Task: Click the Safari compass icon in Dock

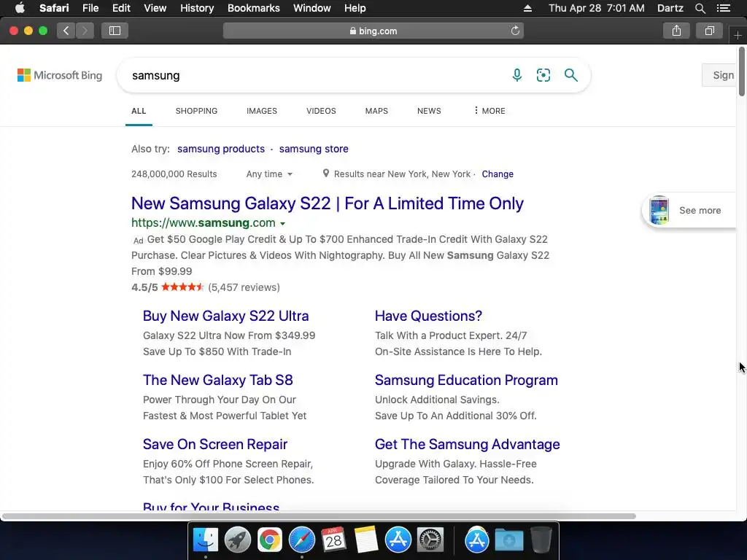Action: pos(301,540)
